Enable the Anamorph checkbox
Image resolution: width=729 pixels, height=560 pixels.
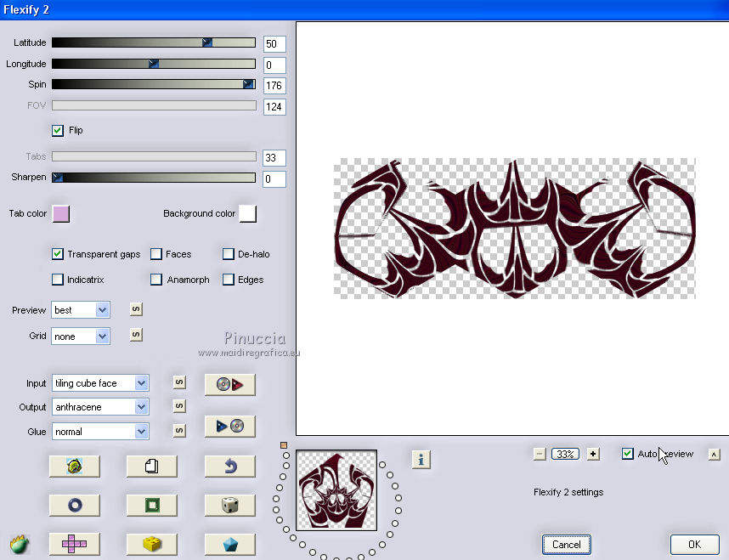tap(156, 280)
